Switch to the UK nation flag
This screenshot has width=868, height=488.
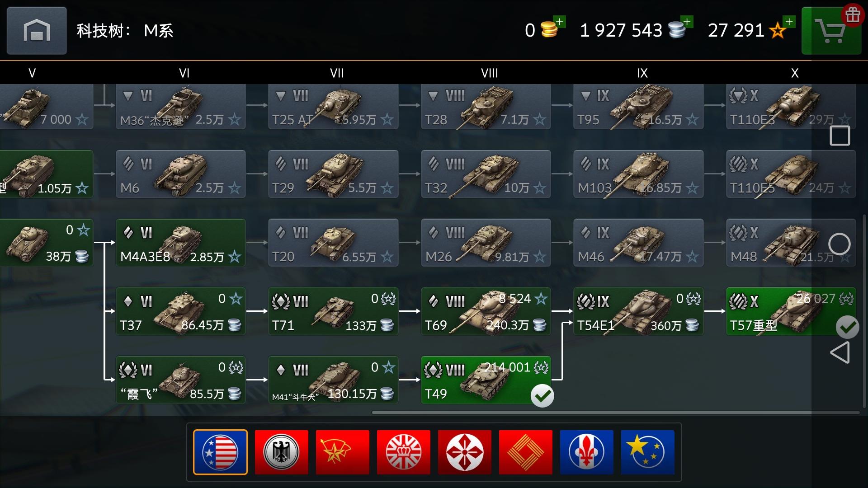pos(403,452)
